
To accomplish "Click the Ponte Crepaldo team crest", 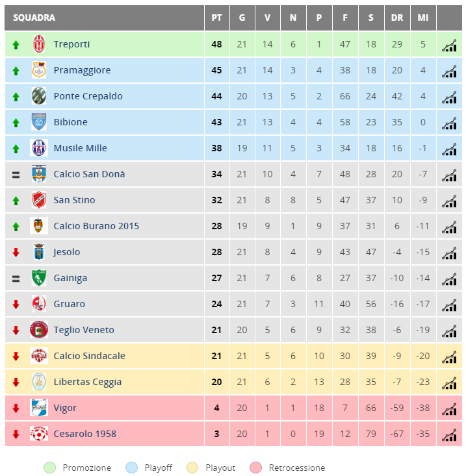I will point(39,95).
